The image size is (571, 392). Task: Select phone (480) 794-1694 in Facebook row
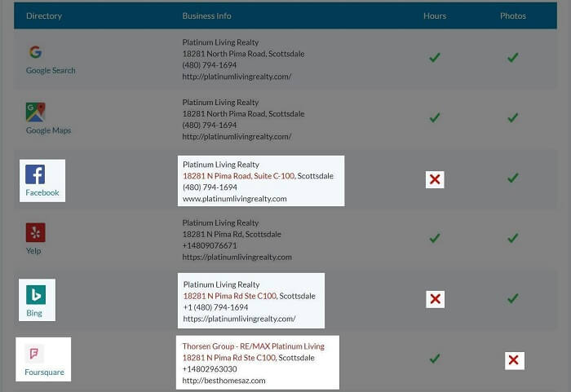click(x=210, y=187)
